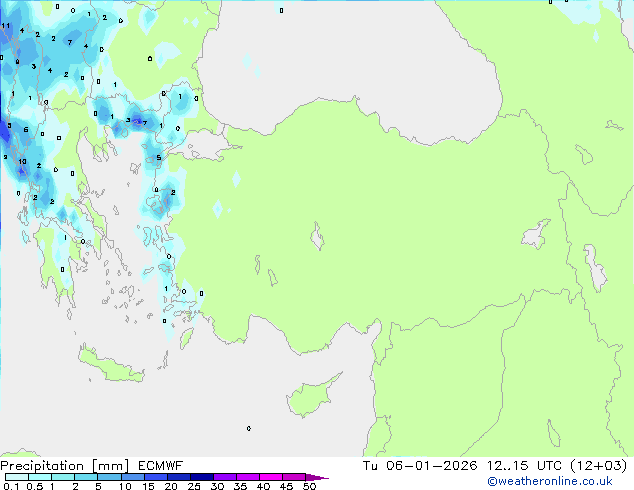
Task: Click the map precipitation value '10'
Action: [x=22, y=162]
